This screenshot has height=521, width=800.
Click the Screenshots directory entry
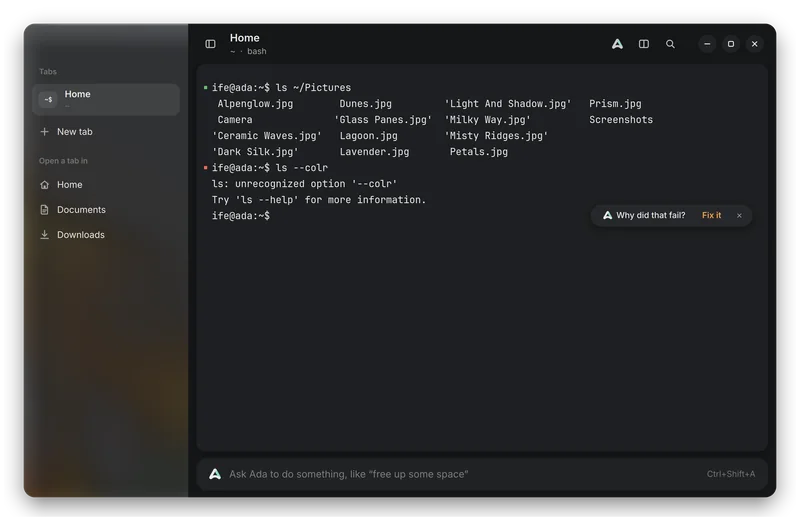[x=621, y=119]
